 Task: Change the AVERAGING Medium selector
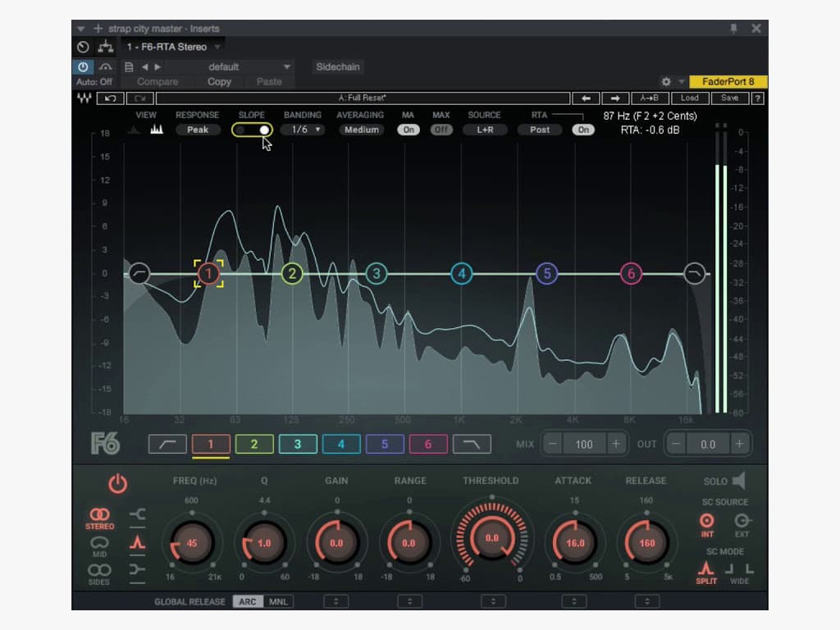point(361,130)
